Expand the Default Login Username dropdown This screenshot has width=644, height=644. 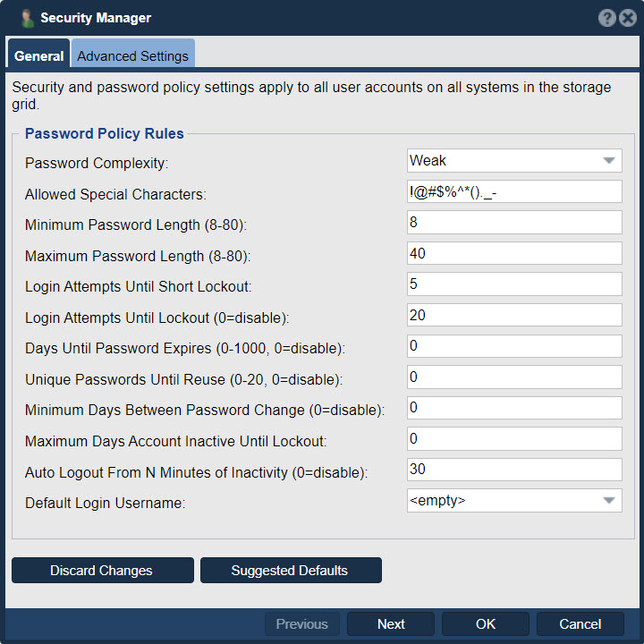[x=514, y=500]
